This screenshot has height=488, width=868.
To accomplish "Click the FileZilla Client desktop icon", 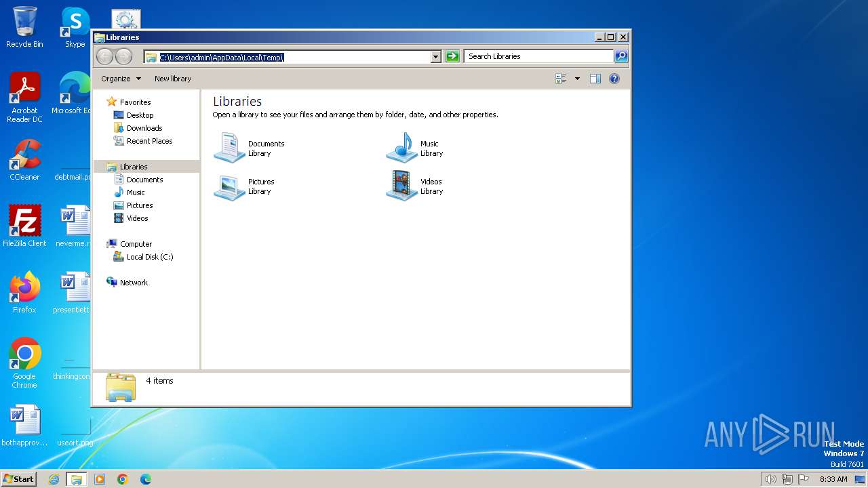I will click(24, 226).
